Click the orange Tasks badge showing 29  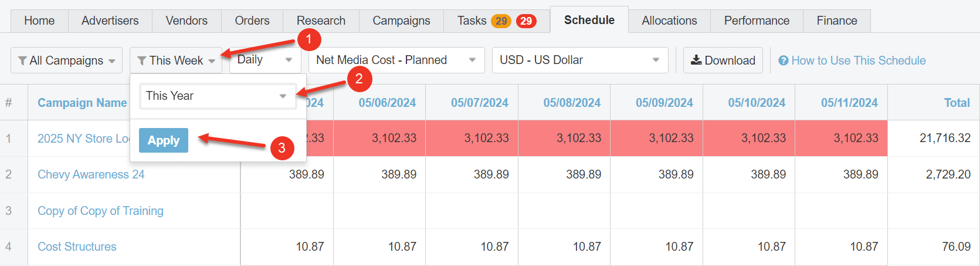click(x=501, y=21)
